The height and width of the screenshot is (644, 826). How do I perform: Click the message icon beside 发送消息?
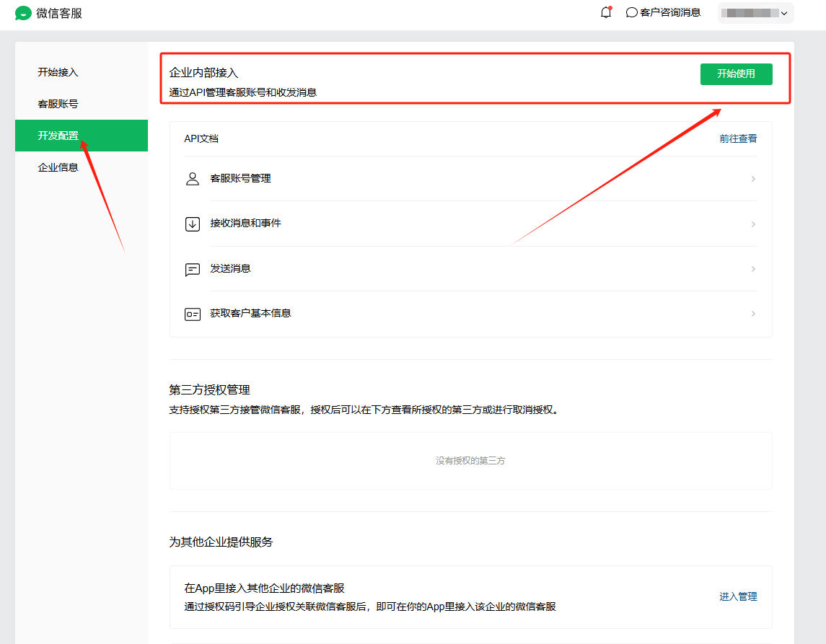tap(193, 269)
